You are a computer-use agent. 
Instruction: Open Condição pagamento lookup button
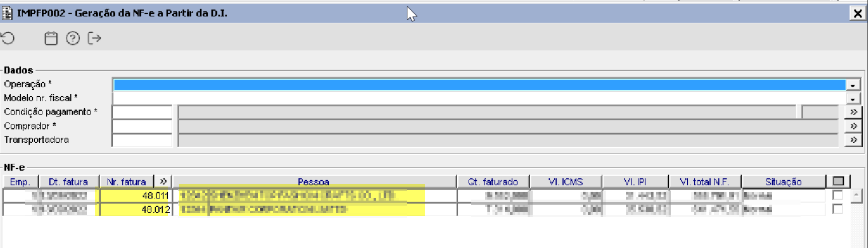pos(853,112)
